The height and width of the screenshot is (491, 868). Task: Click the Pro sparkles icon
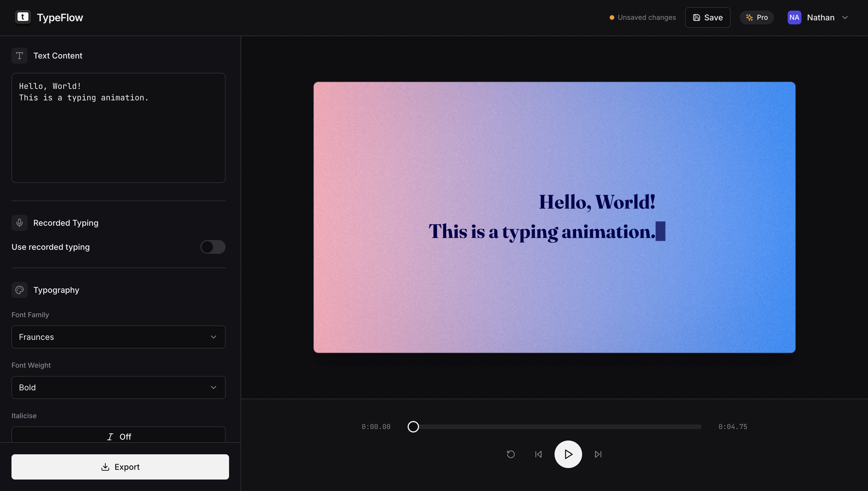(x=749, y=17)
